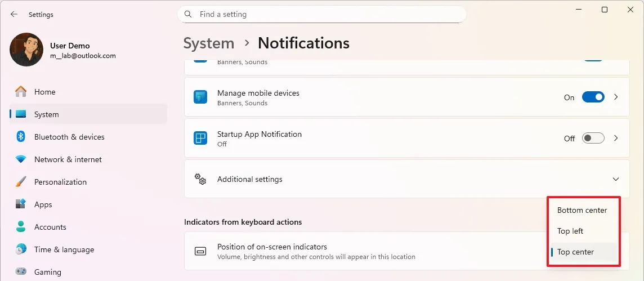Choose Bottom center from position list
The image size is (644, 281).
click(x=582, y=210)
